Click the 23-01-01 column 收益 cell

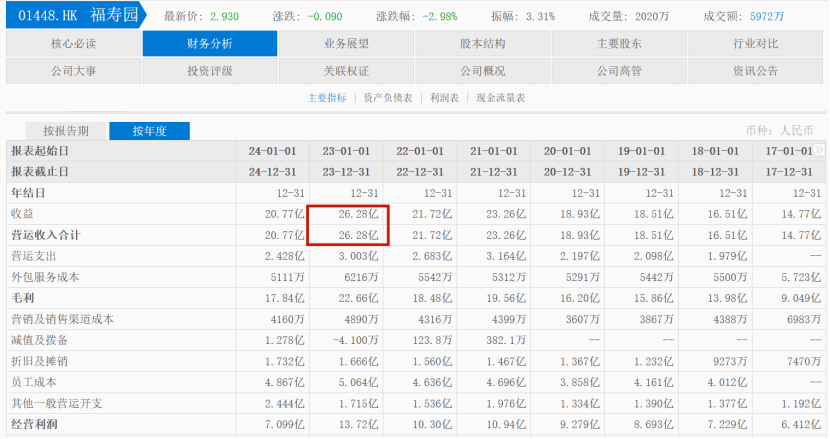pyautogui.click(x=347, y=214)
